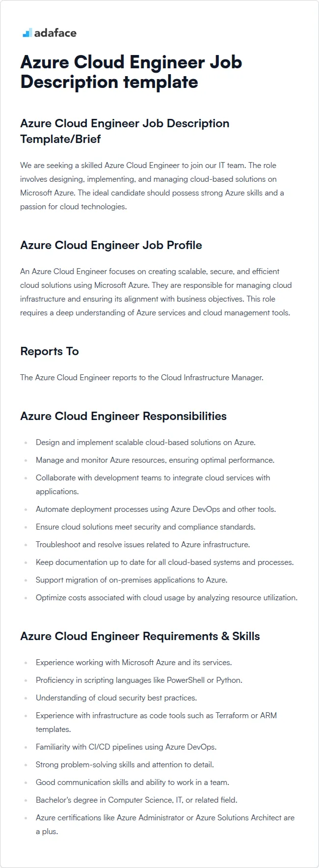The image size is (319, 868).
Task: Click bullet 'Strong problem-solving skills and attention'
Action: tap(125, 764)
